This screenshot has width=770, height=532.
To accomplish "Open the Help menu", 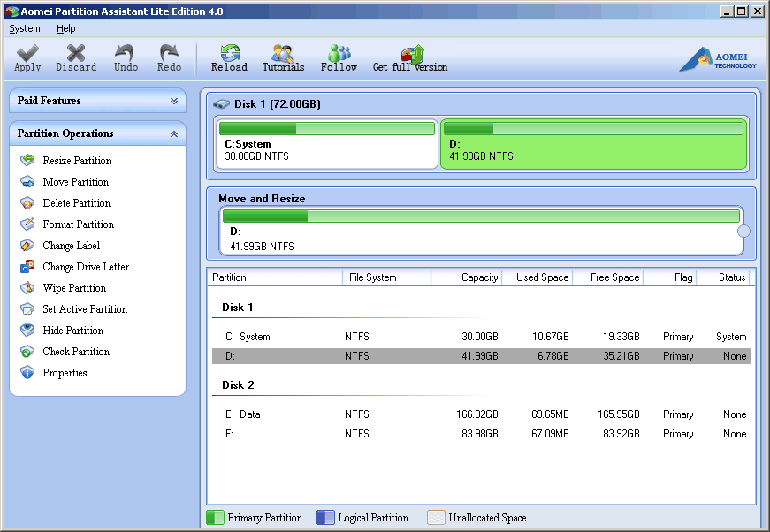I will 65,28.
